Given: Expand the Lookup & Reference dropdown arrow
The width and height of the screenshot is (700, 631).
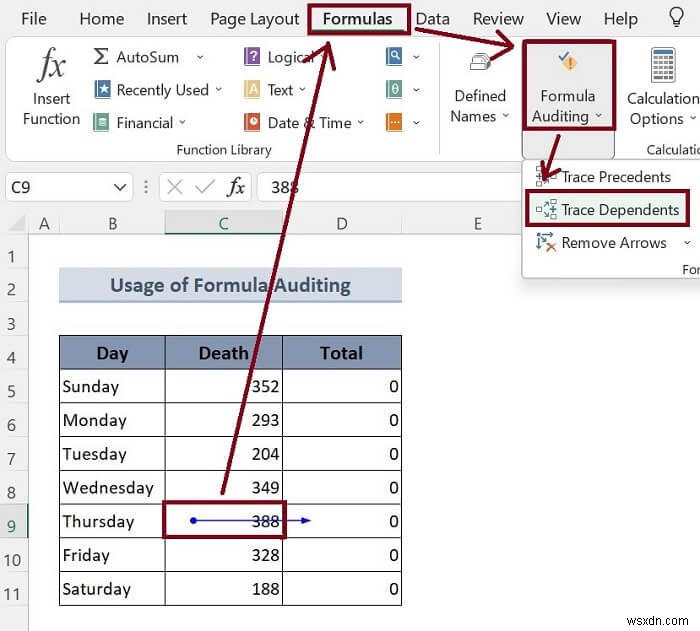Looking at the screenshot, I should 416,57.
